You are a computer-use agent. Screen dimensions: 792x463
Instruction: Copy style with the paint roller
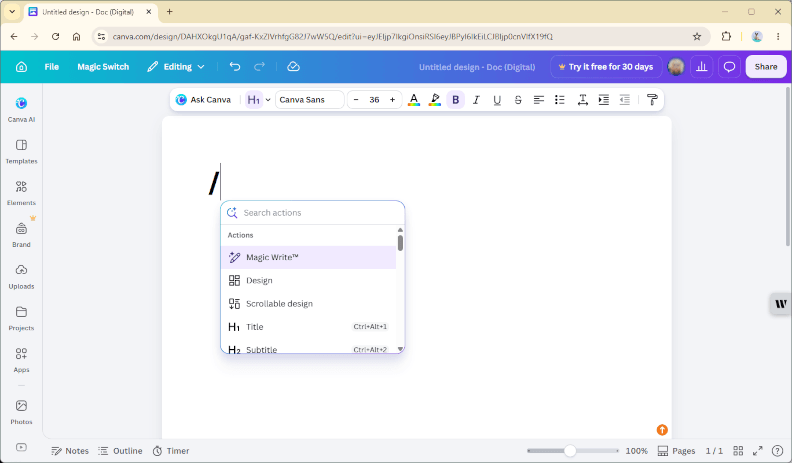coord(652,99)
